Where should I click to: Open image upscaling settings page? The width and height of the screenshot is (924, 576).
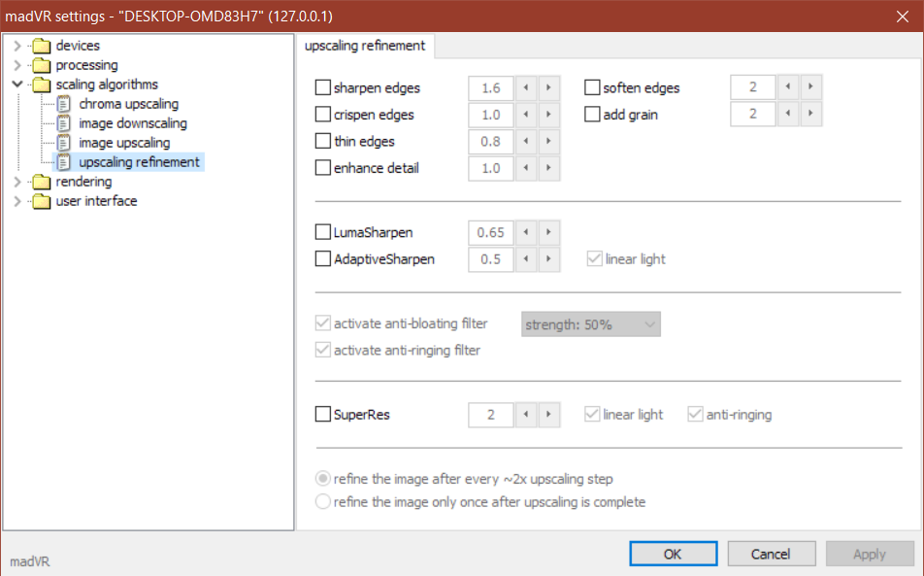[124, 143]
